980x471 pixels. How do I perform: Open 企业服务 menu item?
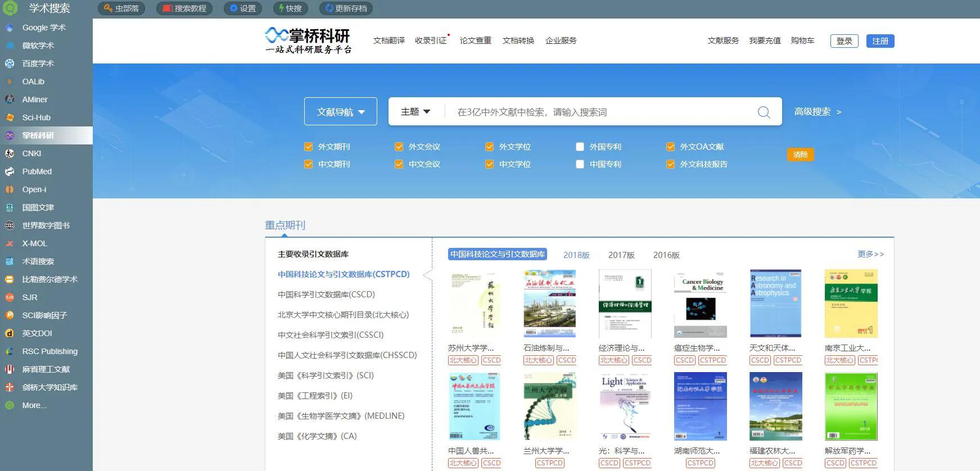click(x=561, y=40)
